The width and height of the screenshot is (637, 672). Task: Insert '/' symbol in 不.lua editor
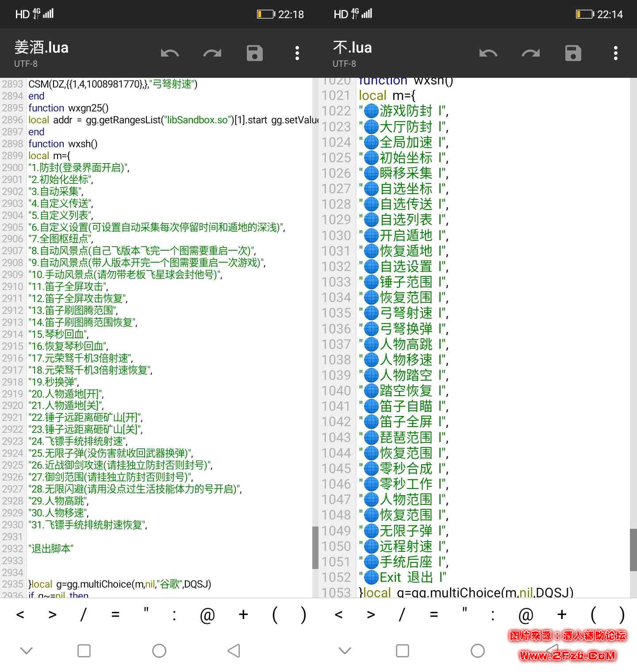(x=402, y=614)
